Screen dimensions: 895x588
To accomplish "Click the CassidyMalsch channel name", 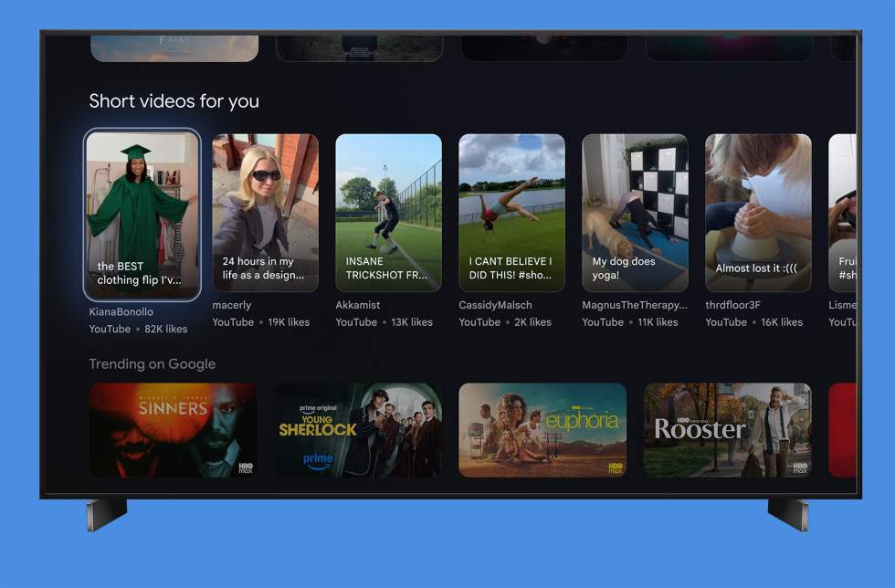I will pyautogui.click(x=495, y=305).
